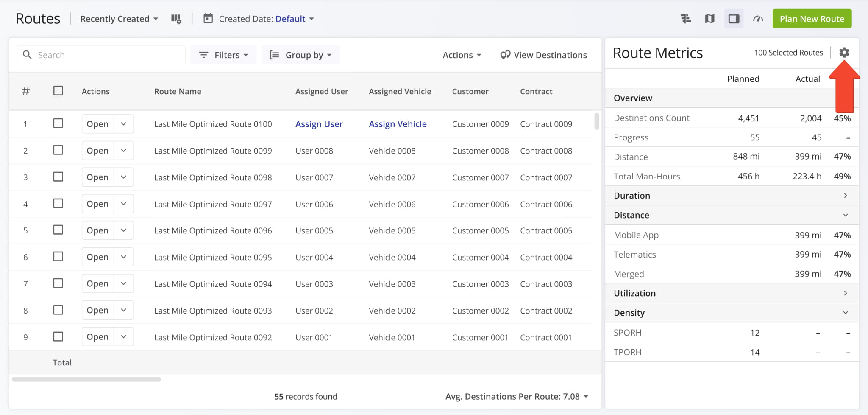Open the Created Date calendar icon
This screenshot has width=868, height=415.
[x=208, y=19]
